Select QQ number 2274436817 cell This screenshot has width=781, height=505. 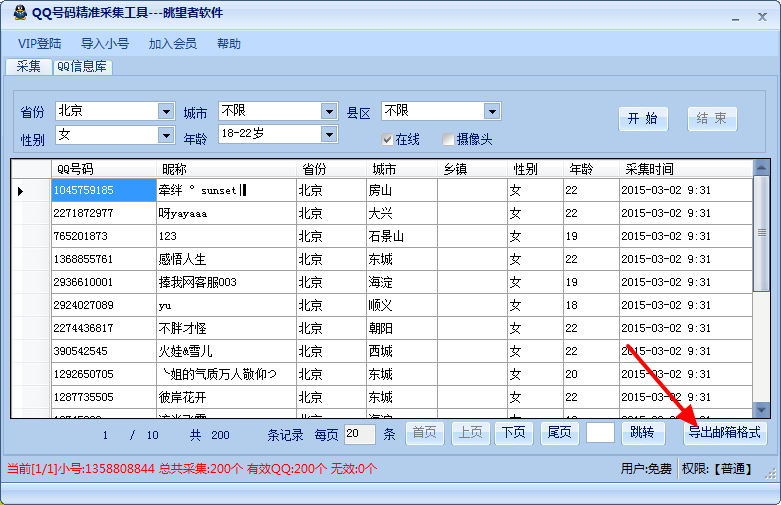point(104,328)
